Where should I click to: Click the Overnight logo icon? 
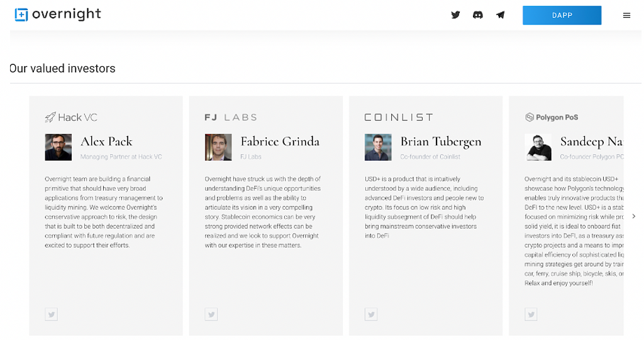coord(21,14)
